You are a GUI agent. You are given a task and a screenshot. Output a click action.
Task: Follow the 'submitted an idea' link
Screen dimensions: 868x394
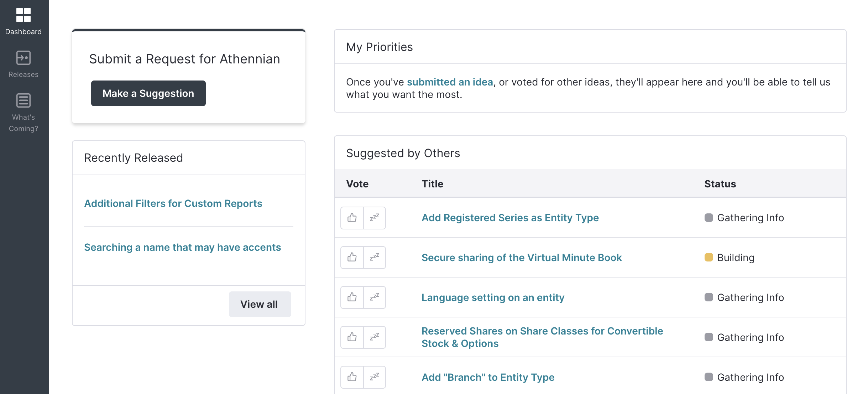450,82
